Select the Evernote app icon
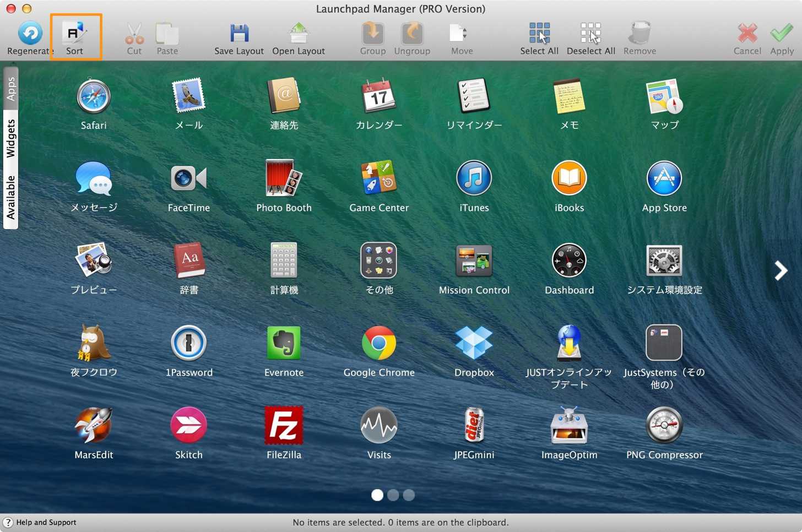Viewport: 802px width, 532px height. (x=284, y=343)
